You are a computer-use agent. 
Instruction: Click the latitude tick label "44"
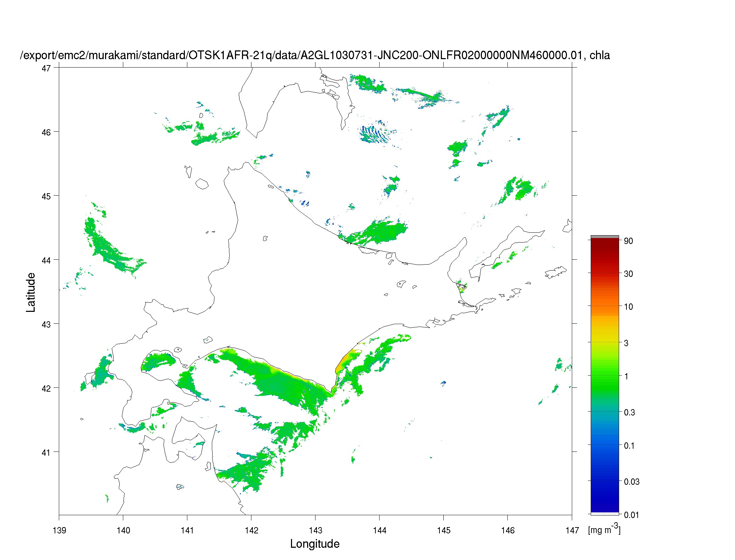pyautogui.click(x=46, y=260)
